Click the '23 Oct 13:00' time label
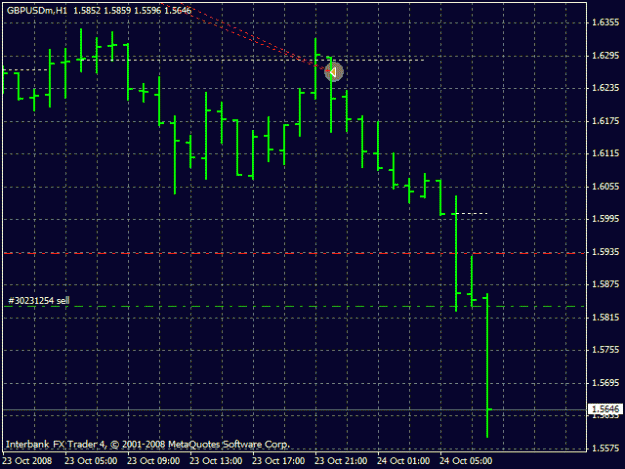Viewport: 625px width, 469px height. click(216, 461)
